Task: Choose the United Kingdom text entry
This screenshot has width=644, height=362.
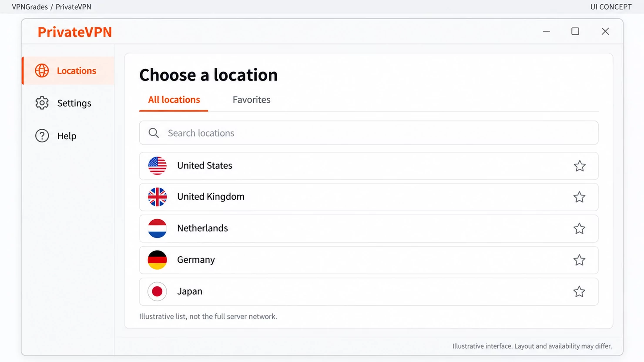Action: pos(211,197)
